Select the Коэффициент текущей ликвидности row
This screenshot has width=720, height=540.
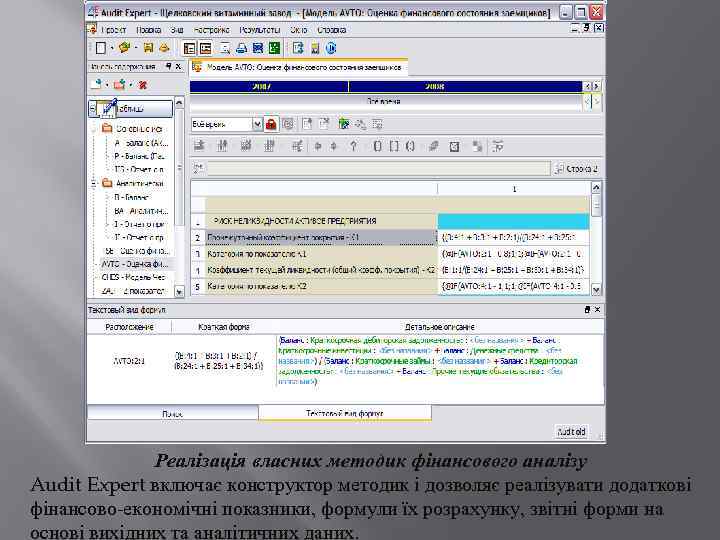pos(321,270)
